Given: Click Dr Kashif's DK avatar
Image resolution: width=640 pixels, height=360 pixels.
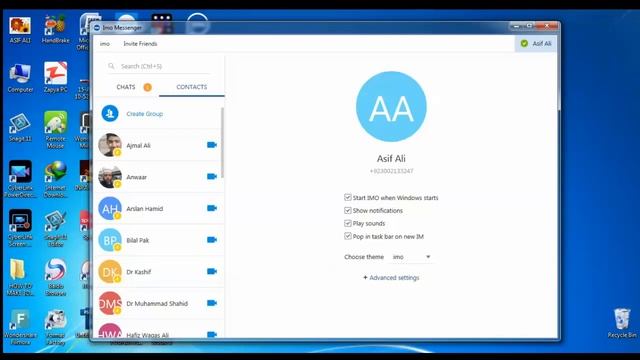Looking at the screenshot, I should click(110, 271).
